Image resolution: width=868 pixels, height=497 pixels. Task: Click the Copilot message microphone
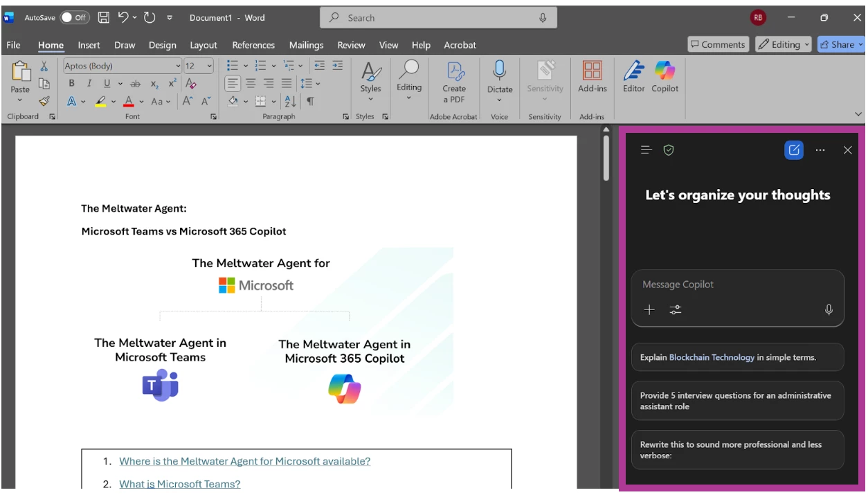[x=829, y=310]
